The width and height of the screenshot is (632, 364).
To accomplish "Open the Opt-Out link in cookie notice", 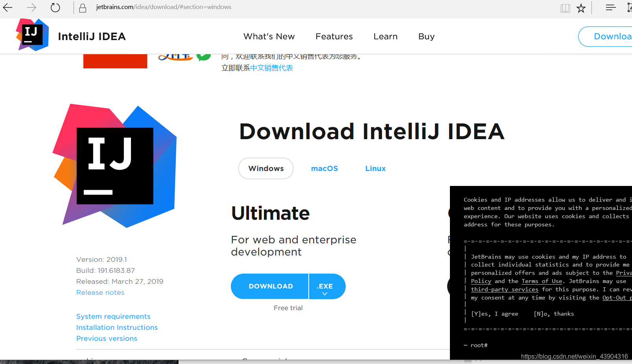I will coord(617,298).
